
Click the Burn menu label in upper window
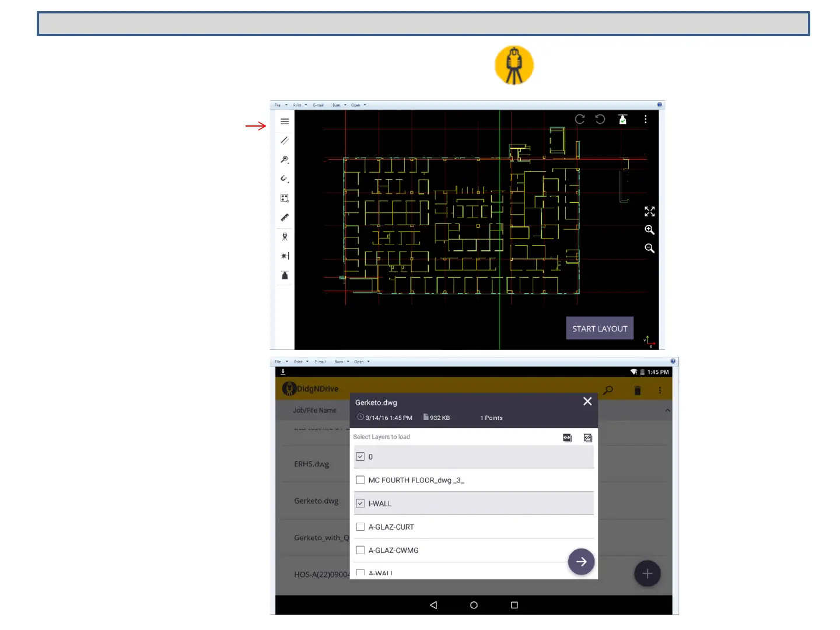click(337, 105)
